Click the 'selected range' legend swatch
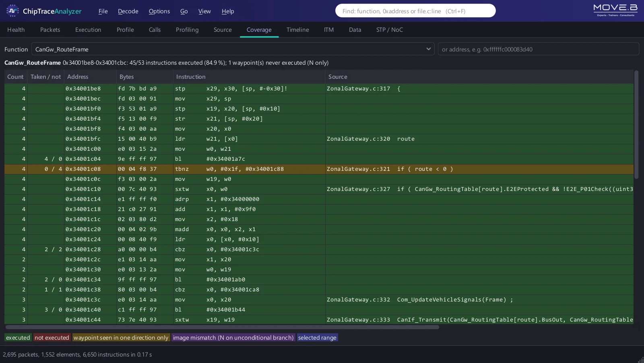Image resolution: width=644 pixels, height=363 pixels. tap(317, 338)
